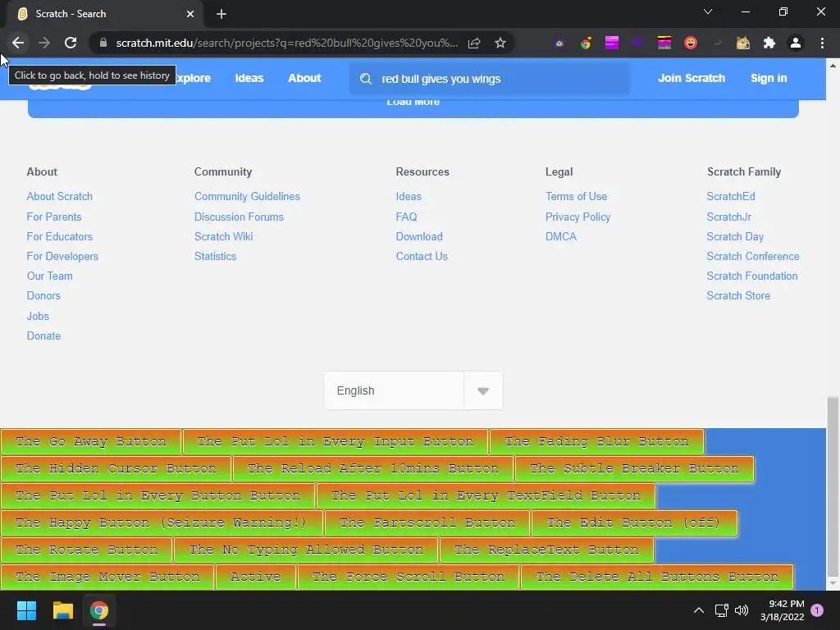Viewport: 840px width, 630px height.
Task: Click the page vertical scrollbar thumb
Action: pos(833,486)
